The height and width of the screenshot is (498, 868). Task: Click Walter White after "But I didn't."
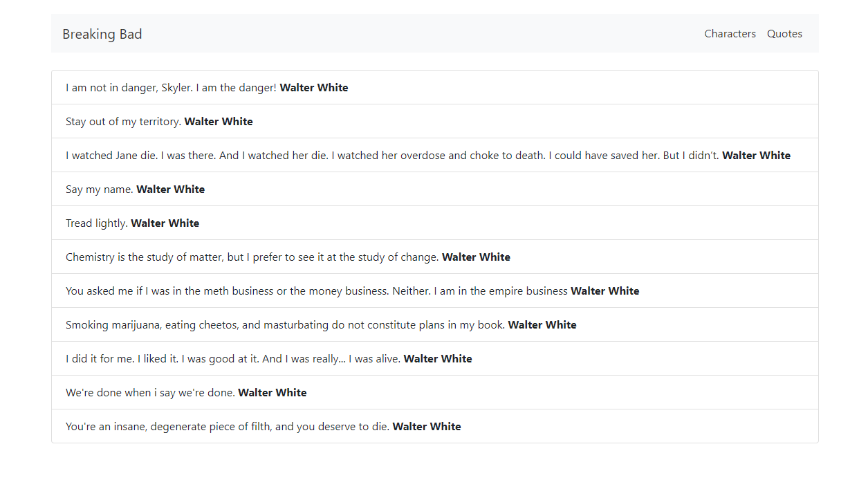(x=756, y=156)
